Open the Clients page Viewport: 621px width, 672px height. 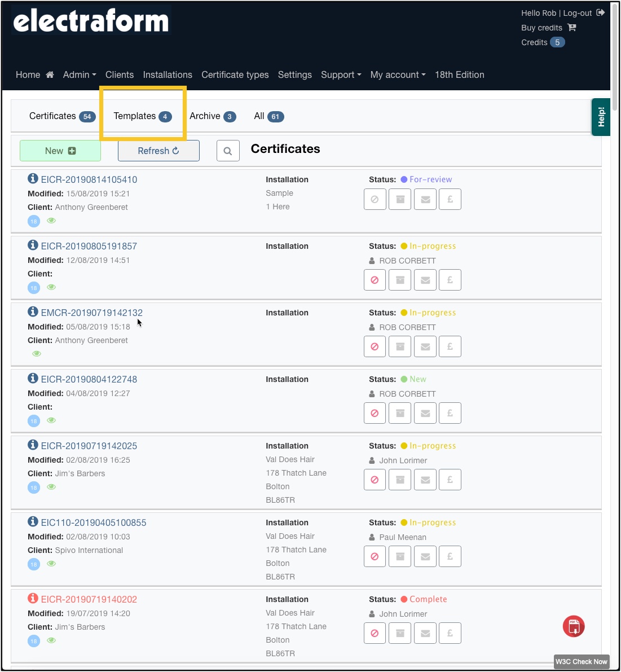[120, 74]
